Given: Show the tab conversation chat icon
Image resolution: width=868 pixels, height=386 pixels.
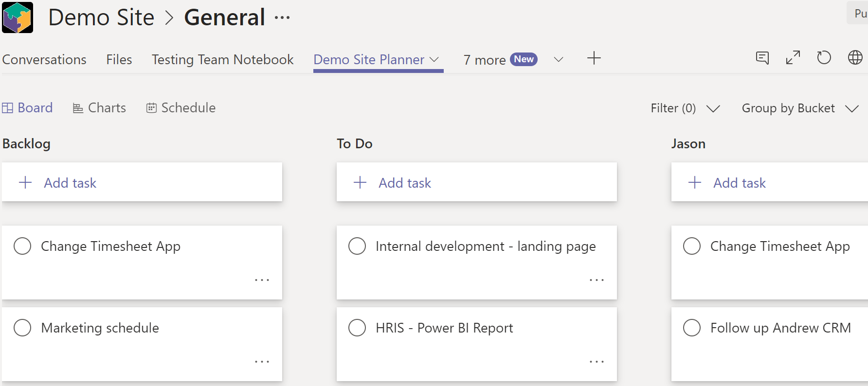Looking at the screenshot, I should pos(762,58).
